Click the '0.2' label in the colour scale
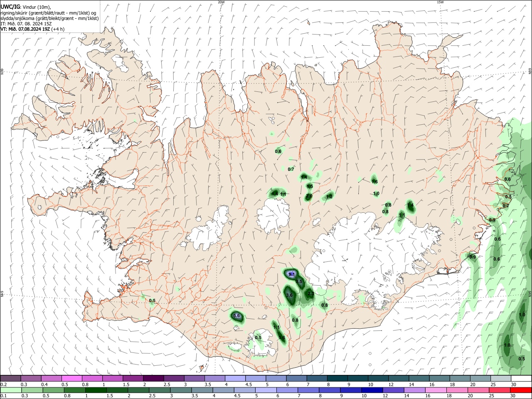This screenshot has height=399, width=532. click(x=4, y=384)
